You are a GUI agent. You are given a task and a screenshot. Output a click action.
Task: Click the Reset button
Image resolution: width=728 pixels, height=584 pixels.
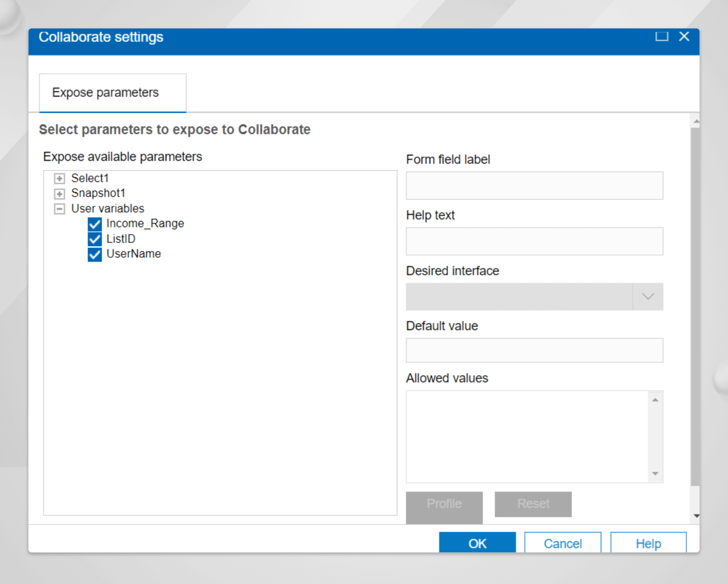tap(533, 504)
